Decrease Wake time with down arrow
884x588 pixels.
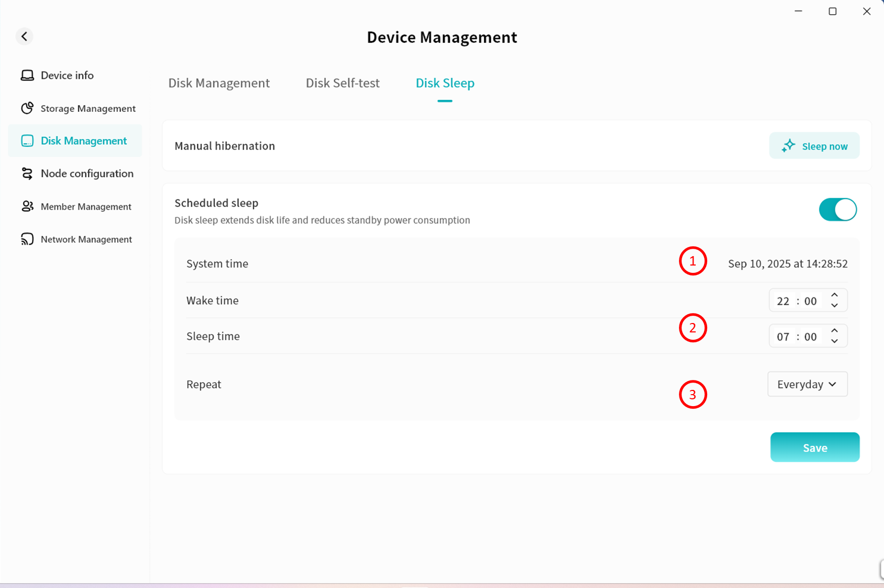pyautogui.click(x=834, y=306)
